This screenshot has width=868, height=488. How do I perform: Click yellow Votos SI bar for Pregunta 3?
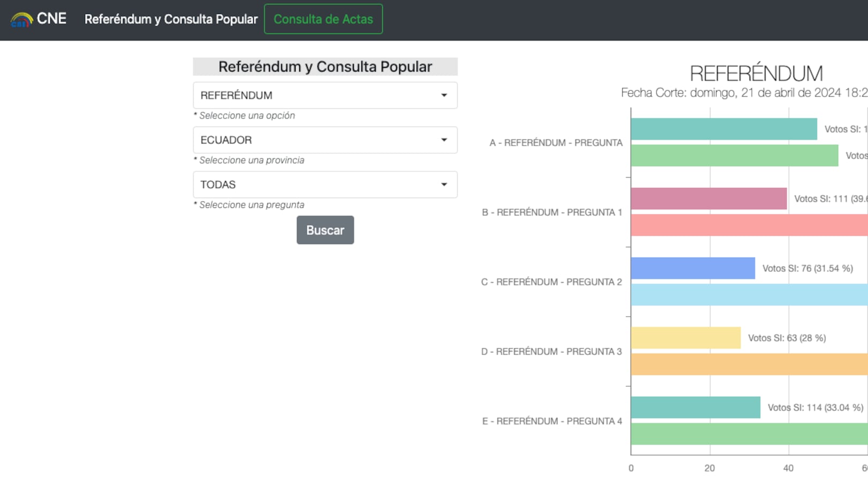pos(685,338)
